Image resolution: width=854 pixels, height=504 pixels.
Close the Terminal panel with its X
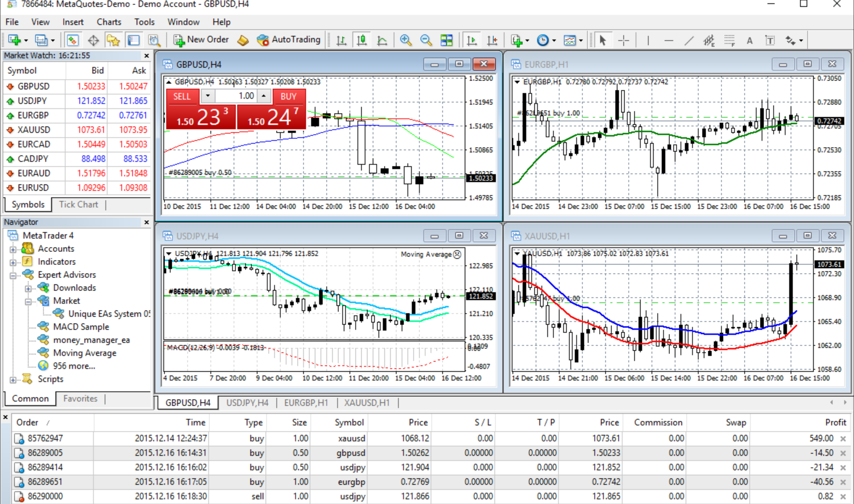5,417
